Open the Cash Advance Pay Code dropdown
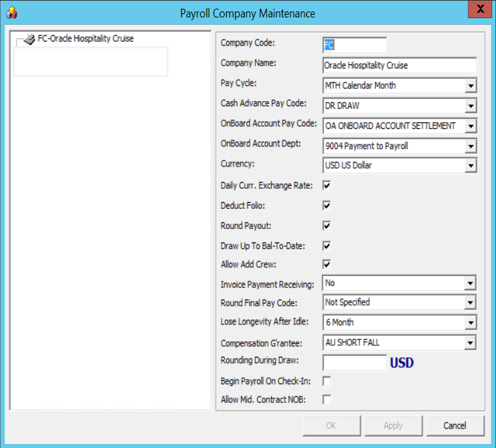Viewport: 496px width, 448px height. pyautogui.click(x=470, y=106)
